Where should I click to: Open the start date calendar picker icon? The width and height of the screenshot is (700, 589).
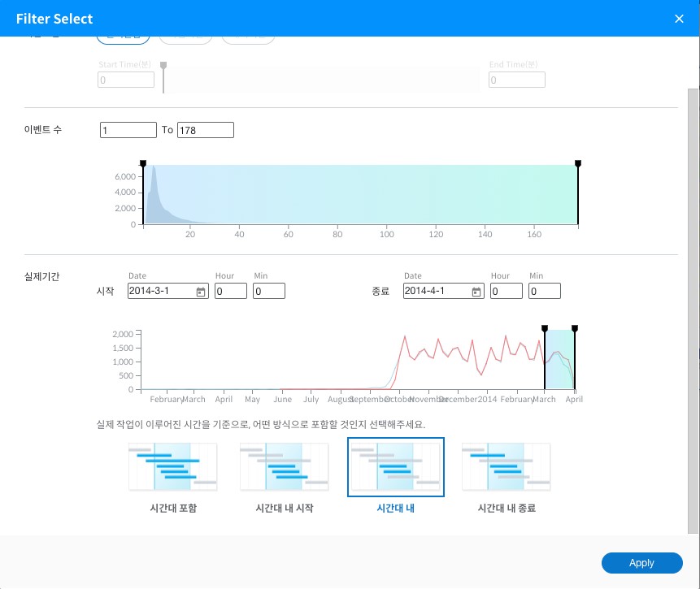[x=201, y=292]
